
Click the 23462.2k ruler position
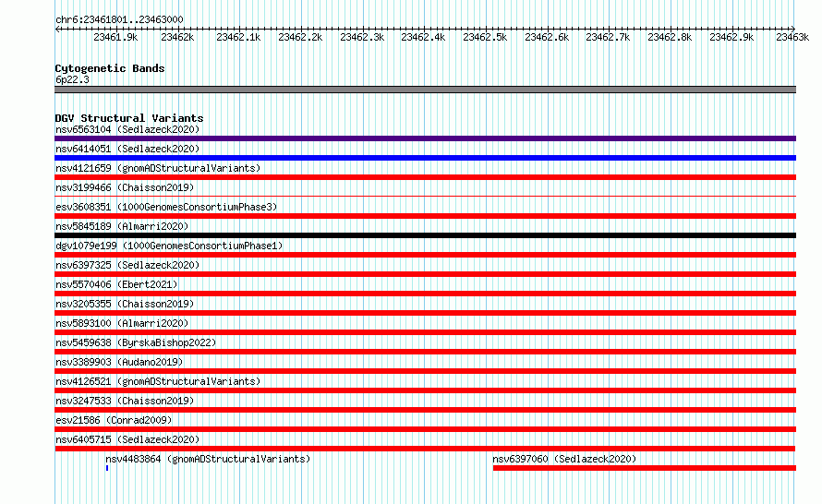tap(300, 37)
